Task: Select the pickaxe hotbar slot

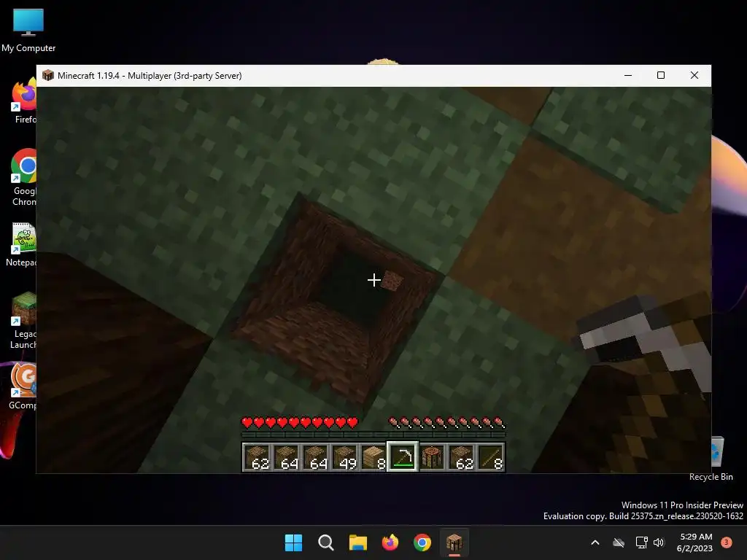Action: pos(403,457)
